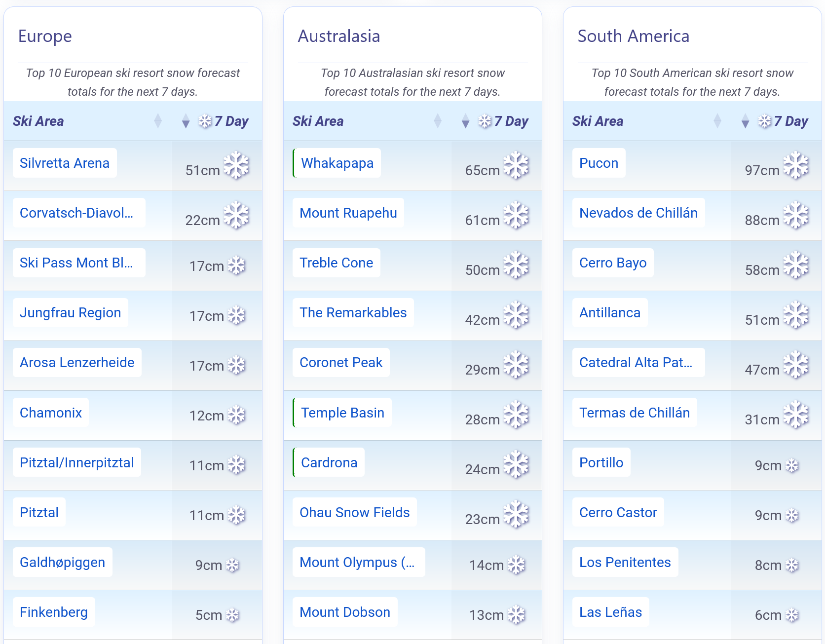Click snowflake icon beside Pucon 97cm
This screenshot has height=644, width=825.
(796, 165)
